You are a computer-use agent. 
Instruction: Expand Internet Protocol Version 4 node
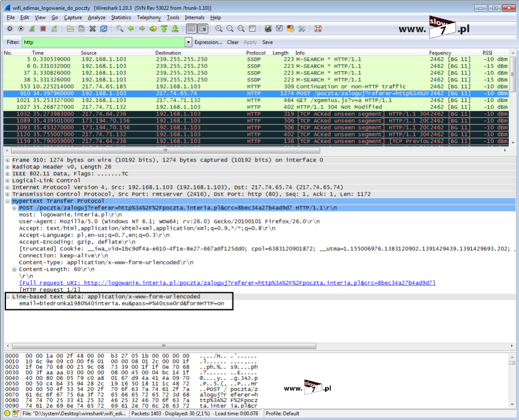click(x=8, y=187)
